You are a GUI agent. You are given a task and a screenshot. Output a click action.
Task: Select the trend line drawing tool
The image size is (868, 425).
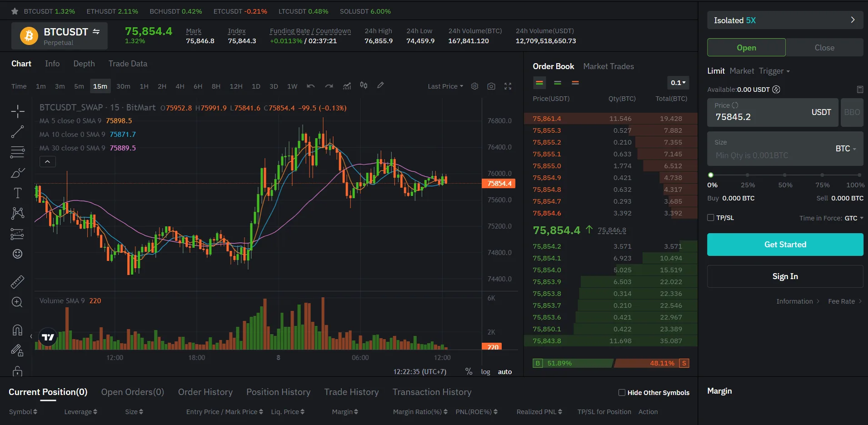coord(17,132)
